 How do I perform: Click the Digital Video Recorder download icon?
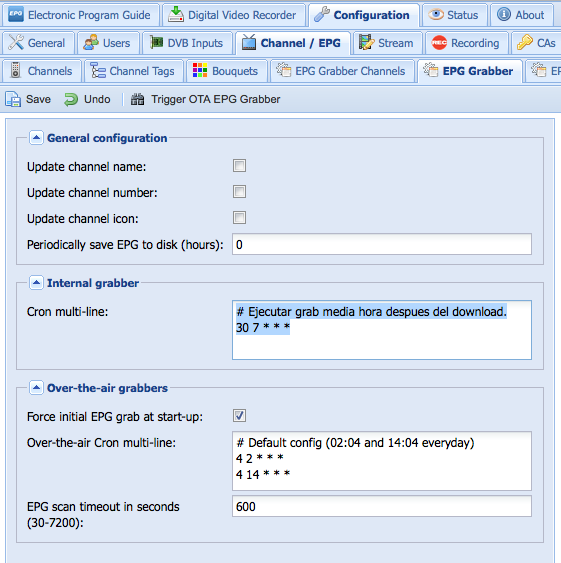[176, 14]
